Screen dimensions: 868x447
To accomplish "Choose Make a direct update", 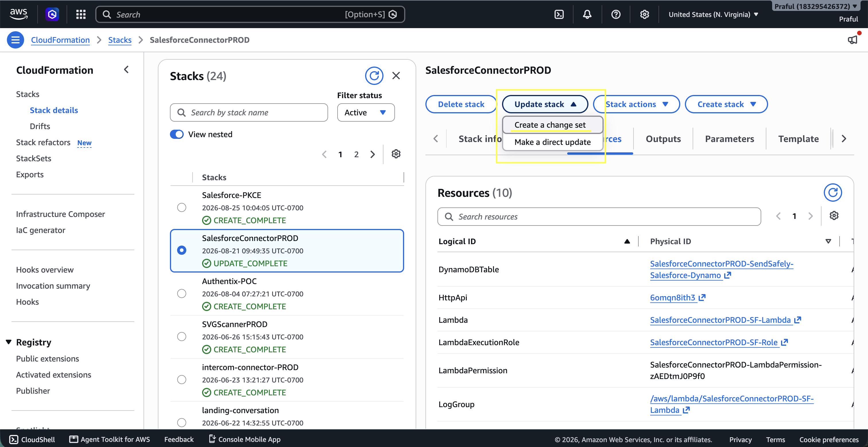I will tap(552, 142).
